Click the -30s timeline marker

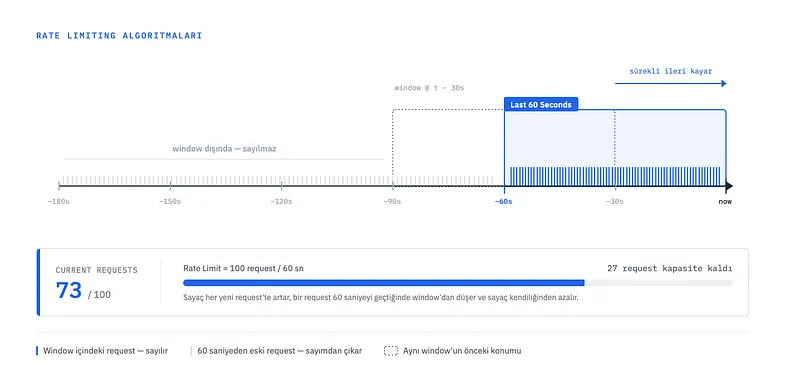pyautogui.click(x=615, y=202)
